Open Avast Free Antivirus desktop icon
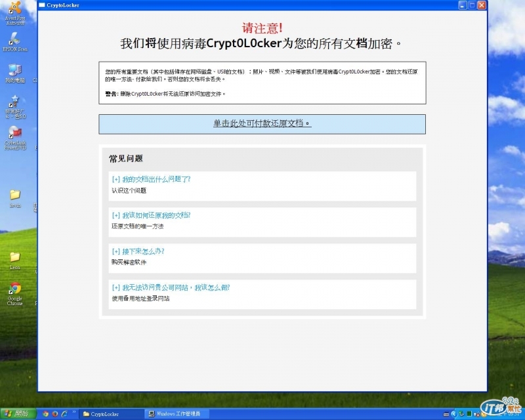The image size is (525, 420). click(x=15, y=12)
